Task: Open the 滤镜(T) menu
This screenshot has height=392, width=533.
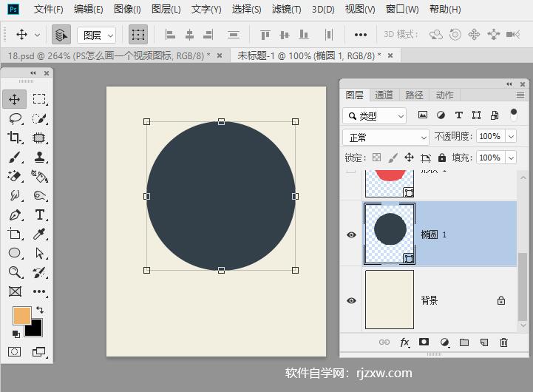Action: click(286, 10)
